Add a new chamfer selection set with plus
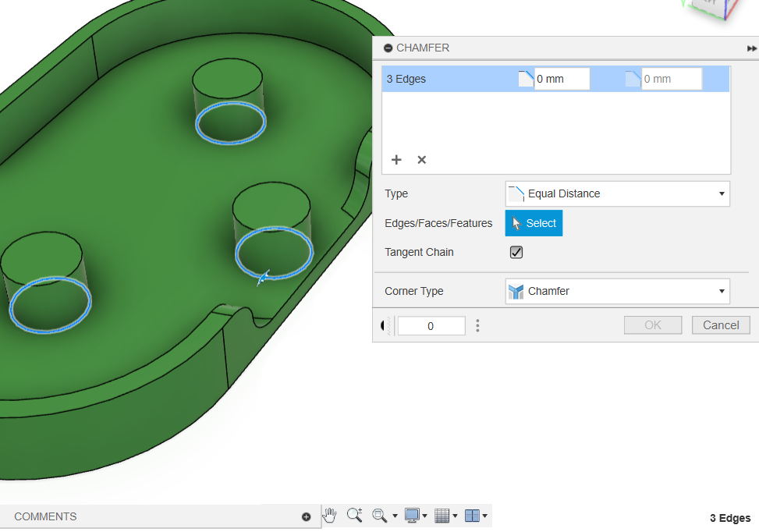This screenshot has height=532, width=759. click(x=396, y=160)
